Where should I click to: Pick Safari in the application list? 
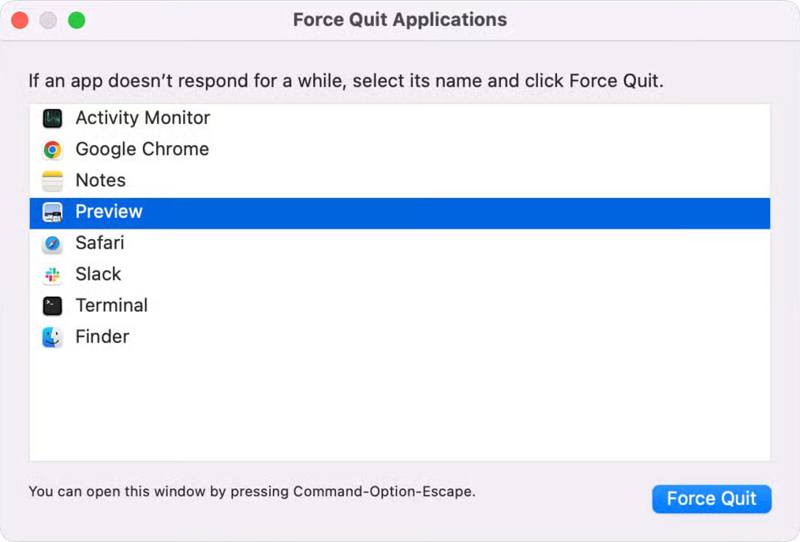(x=100, y=243)
